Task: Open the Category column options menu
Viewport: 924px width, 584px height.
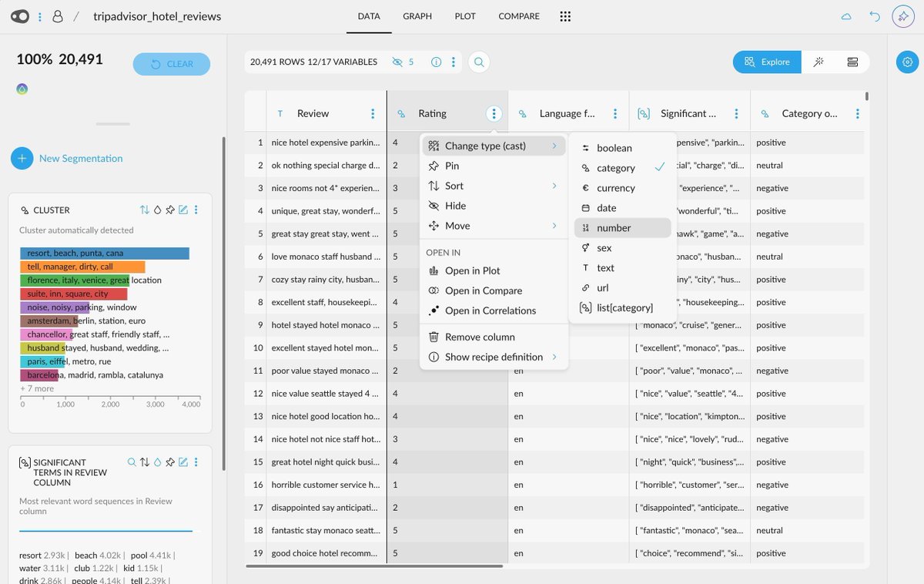Action: pyautogui.click(x=857, y=113)
